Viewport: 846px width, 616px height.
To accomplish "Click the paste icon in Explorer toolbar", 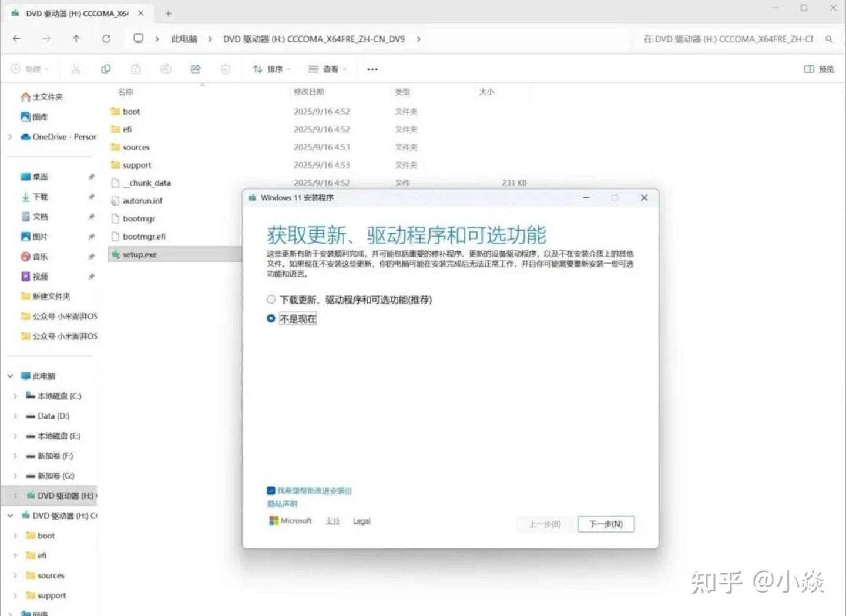I will pyautogui.click(x=136, y=69).
